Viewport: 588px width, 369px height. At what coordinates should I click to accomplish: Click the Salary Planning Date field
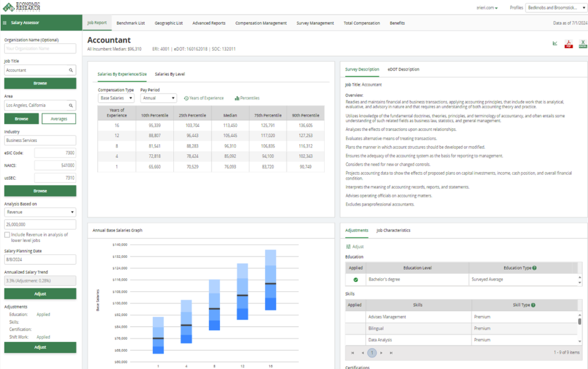tap(40, 260)
